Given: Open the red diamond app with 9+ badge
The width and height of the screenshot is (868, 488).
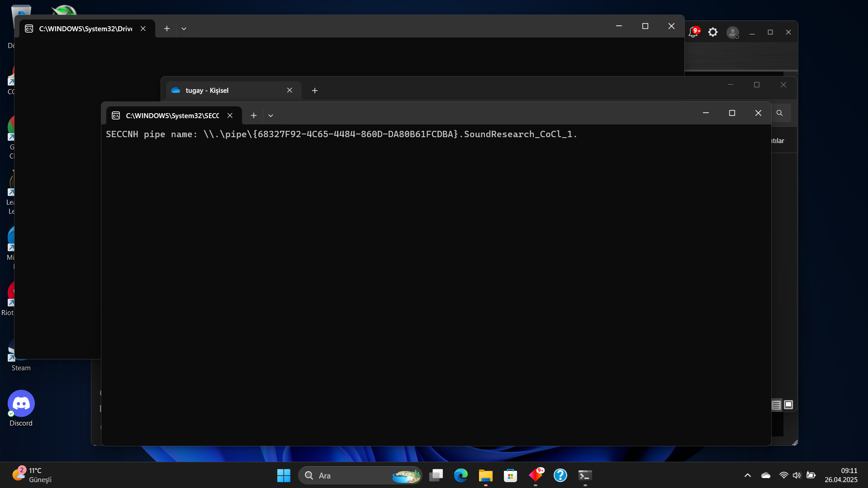Looking at the screenshot, I should coord(536,475).
